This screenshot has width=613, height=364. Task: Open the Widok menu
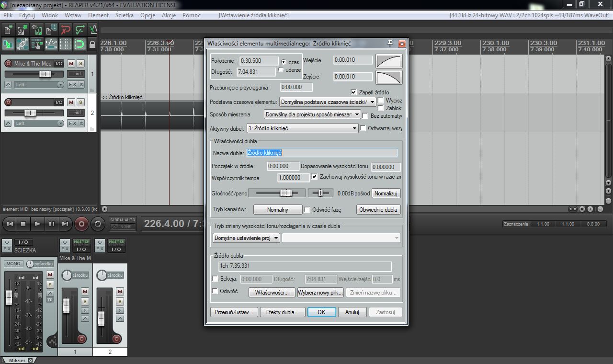50,15
